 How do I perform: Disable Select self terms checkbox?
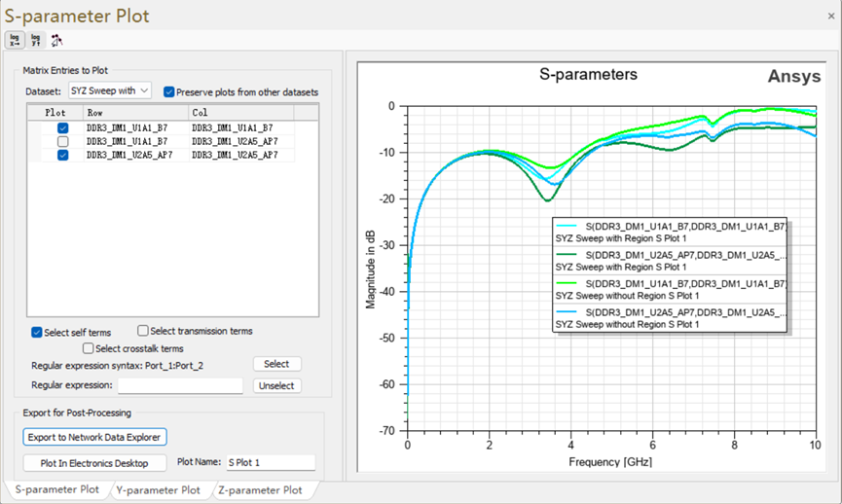37,332
